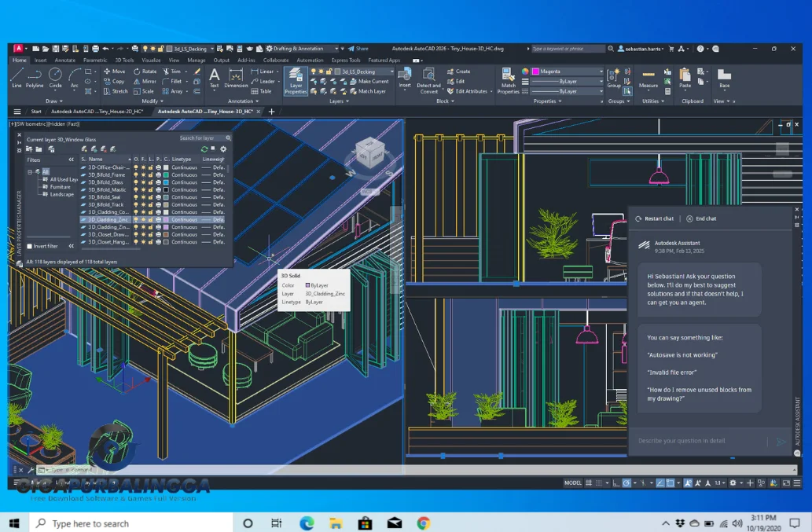The width and height of the screenshot is (812, 532).
Task: Collapse the All filter tree node
Action: 30,172
